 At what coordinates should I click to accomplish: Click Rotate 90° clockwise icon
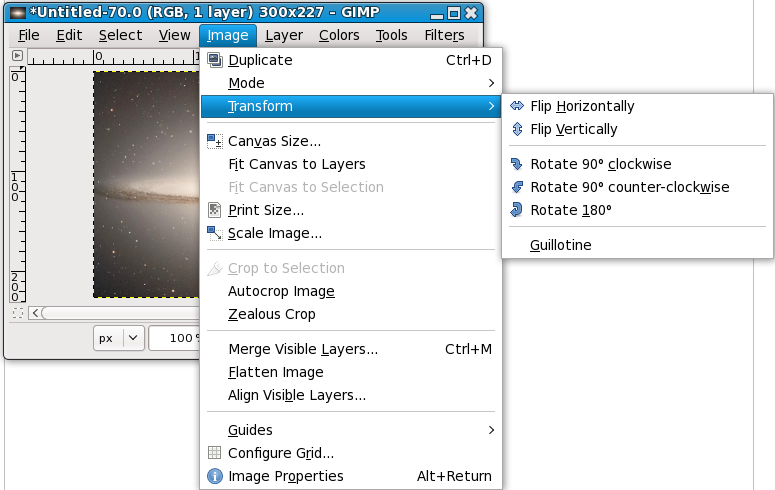point(516,164)
